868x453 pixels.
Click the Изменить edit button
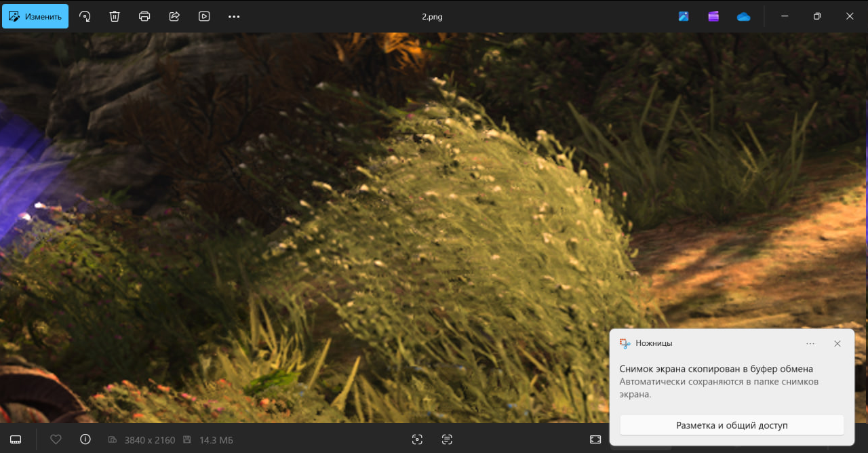35,16
